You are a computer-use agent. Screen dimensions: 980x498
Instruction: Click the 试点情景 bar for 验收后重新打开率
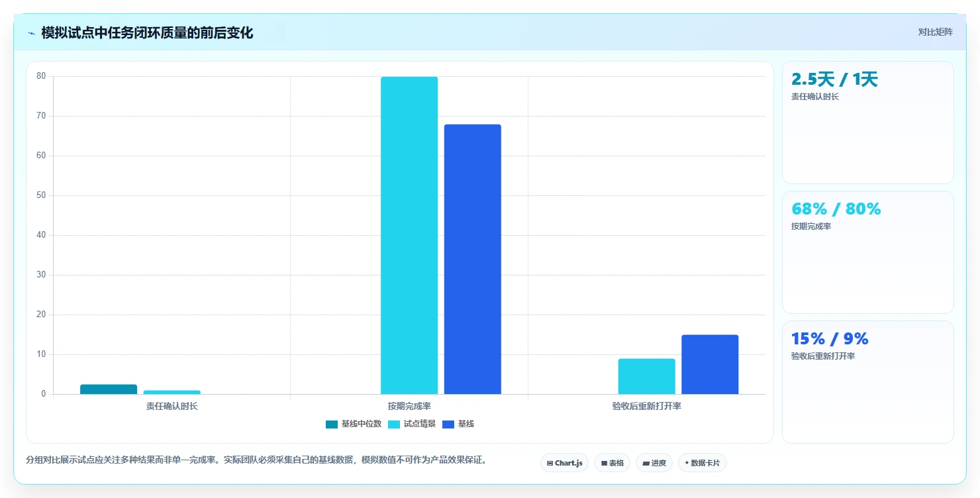(x=647, y=376)
